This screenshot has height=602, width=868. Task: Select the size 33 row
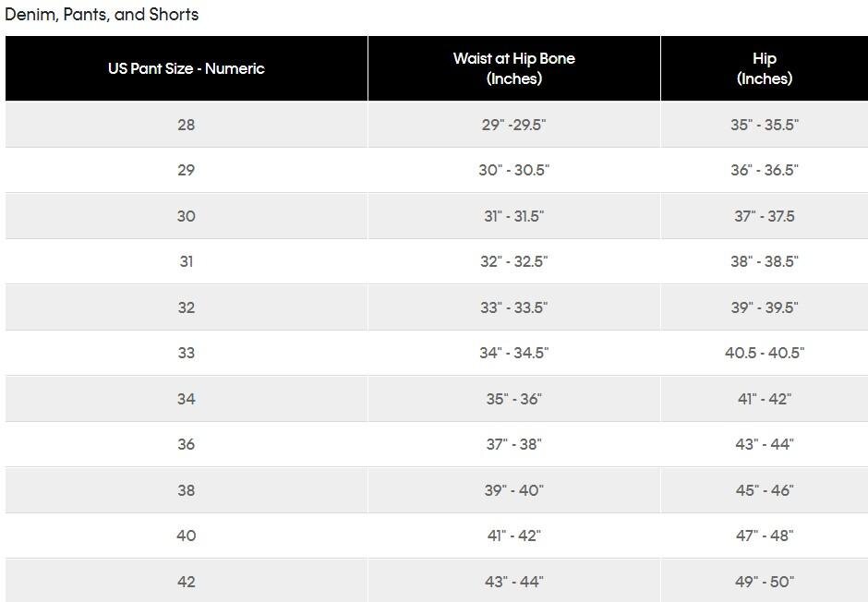[437, 353]
